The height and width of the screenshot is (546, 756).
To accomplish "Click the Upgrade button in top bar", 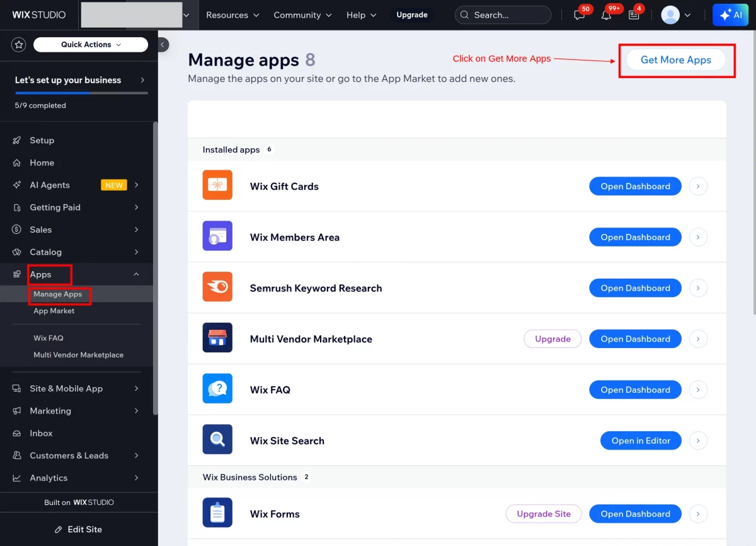I will 412,15.
